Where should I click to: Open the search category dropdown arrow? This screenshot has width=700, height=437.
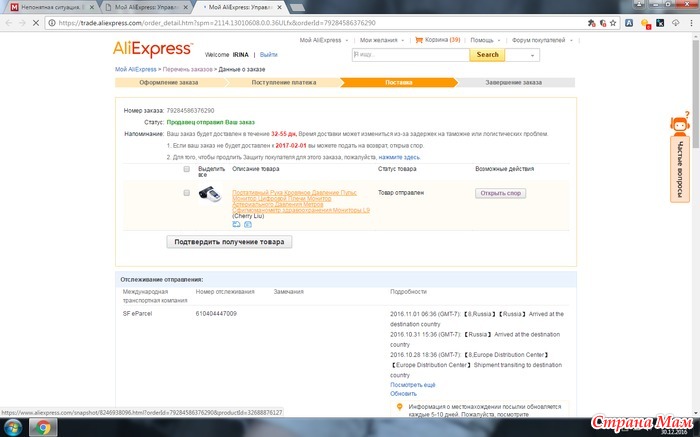pos(532,55)
